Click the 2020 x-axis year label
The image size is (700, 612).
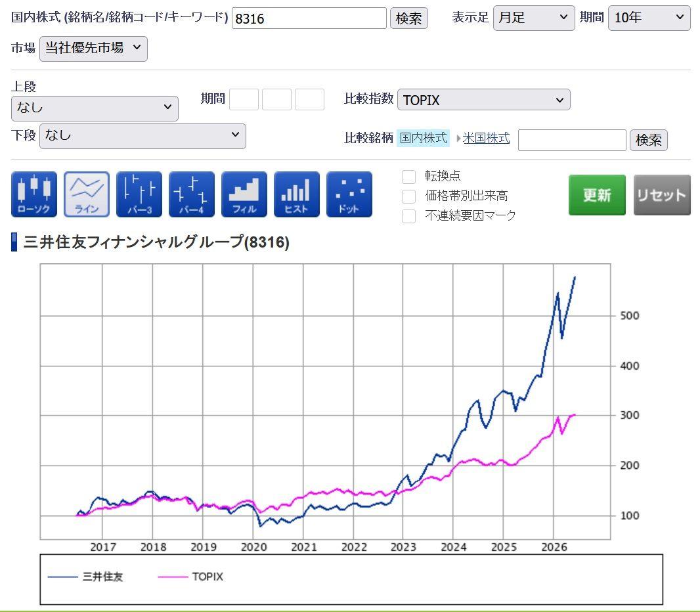tap(253, 547)
